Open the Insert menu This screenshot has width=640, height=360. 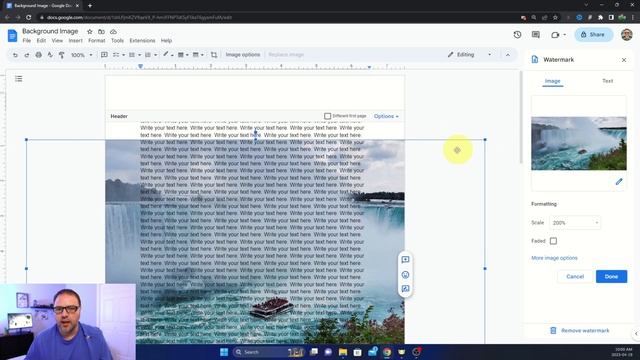[x=76, y=41]
